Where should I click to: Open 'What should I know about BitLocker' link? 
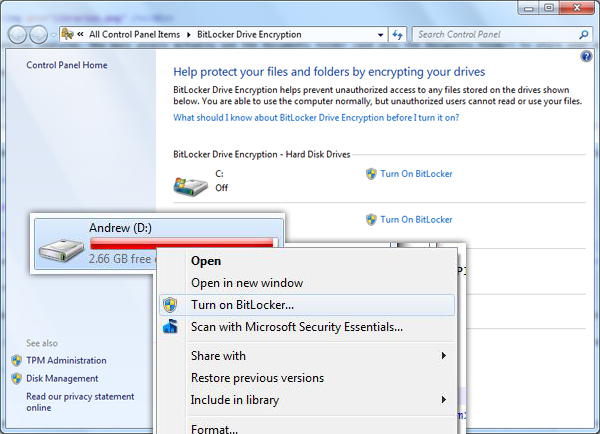click(x=316, y=117)
